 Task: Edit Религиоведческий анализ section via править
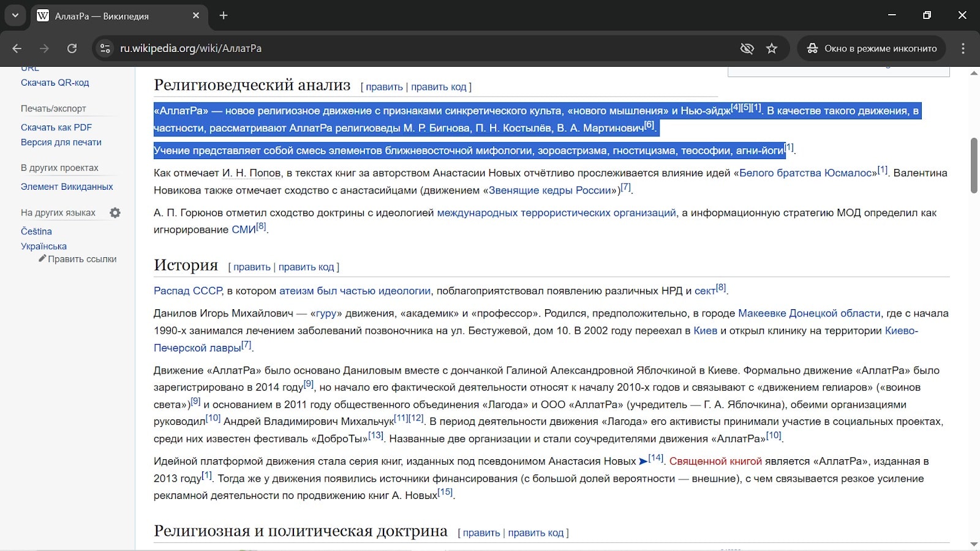pos(384,87)
